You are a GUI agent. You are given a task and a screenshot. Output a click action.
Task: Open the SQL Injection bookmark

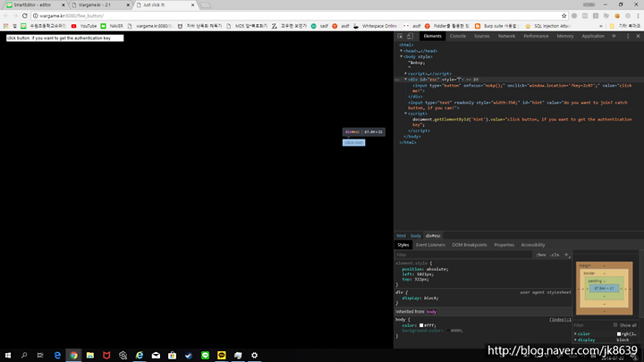(548, 26)
